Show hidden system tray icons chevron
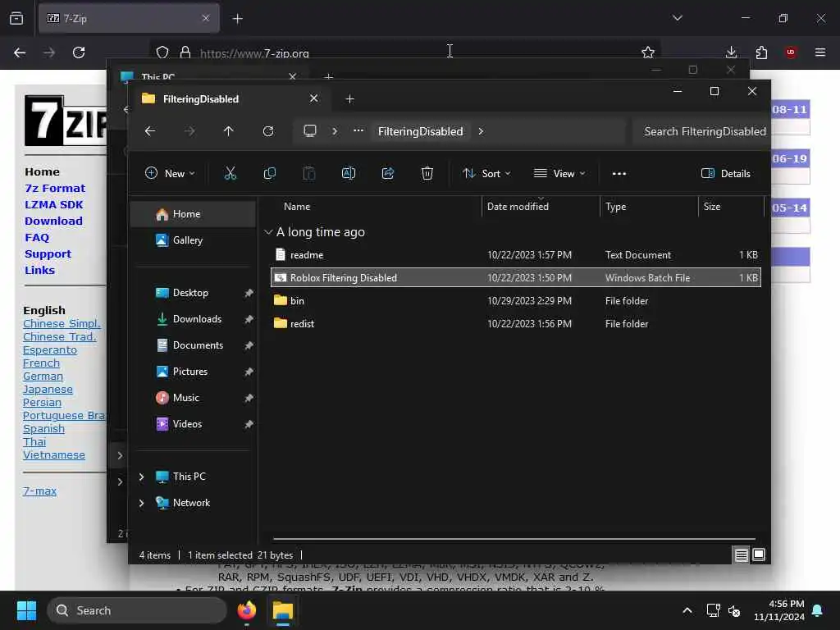Image resolution: width=840 pixels, height=630 pixels. coord(687,610)
